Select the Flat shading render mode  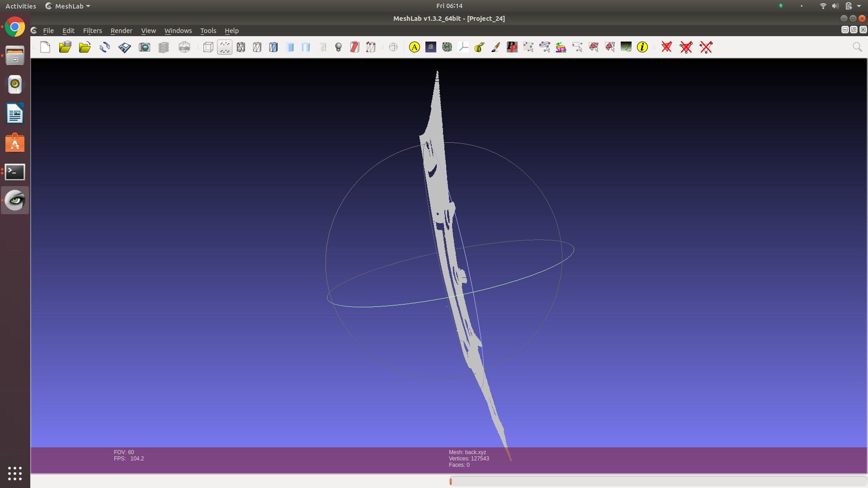290,47
